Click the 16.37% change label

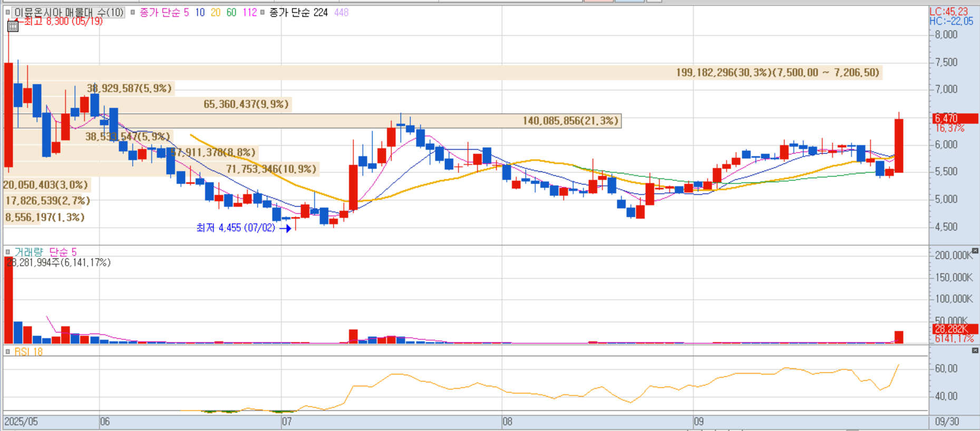click(950, 128)
